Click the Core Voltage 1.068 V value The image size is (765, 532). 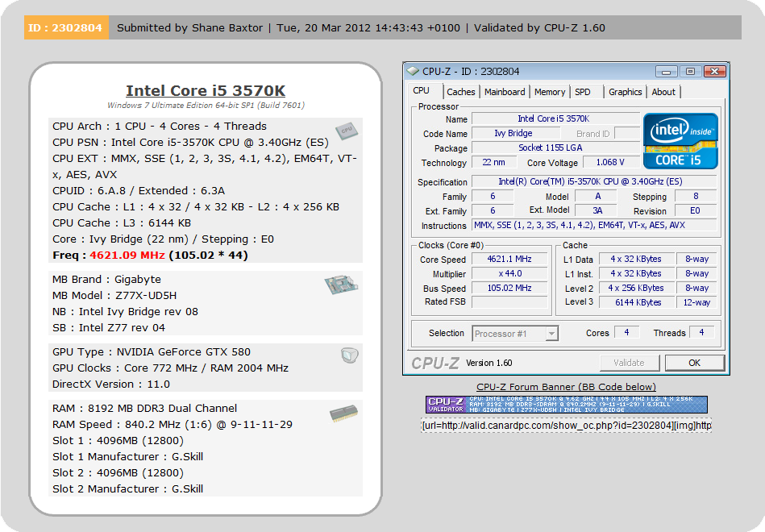[610, 162]
